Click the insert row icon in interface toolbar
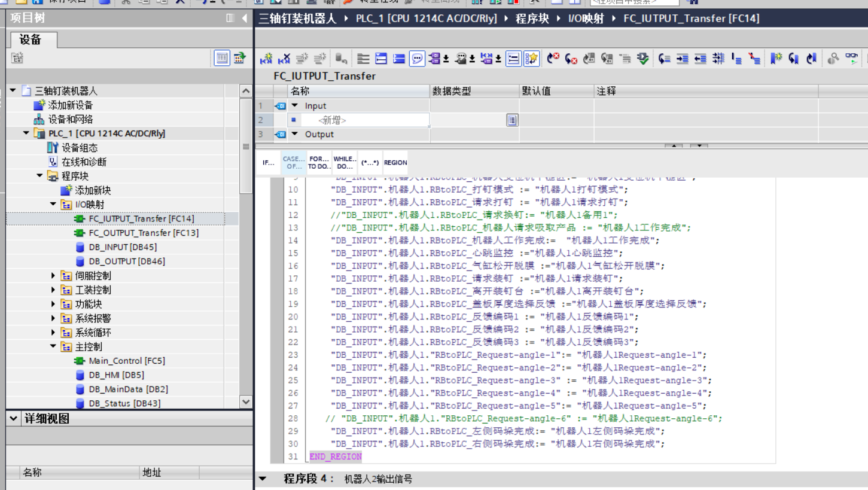The width and height of the screenshot is (868, 490). coord(266,59)
